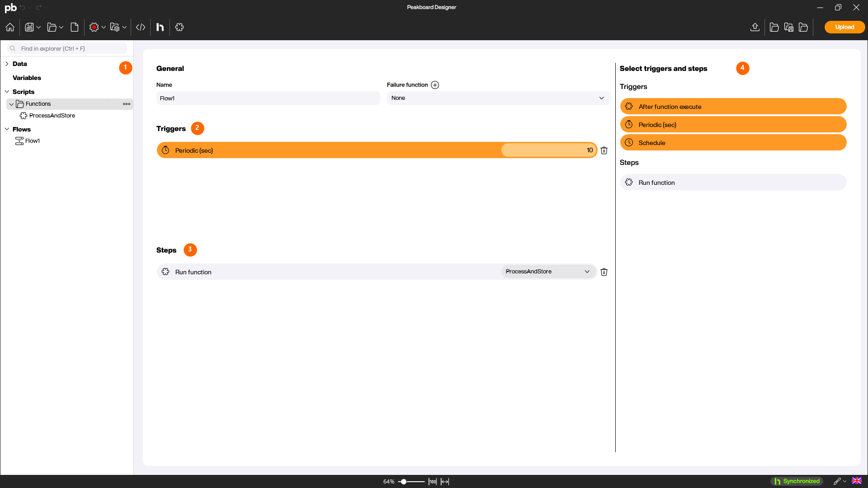Add the Periodic (sec) trigger from the list
Viewport: 868px width, 488px height.
click(x=733, y=125)
